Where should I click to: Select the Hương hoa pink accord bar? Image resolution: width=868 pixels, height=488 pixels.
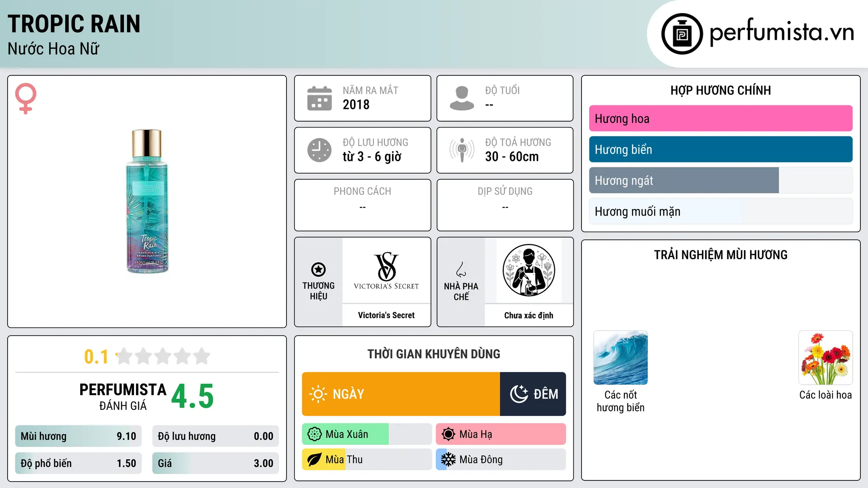point(721,119)
